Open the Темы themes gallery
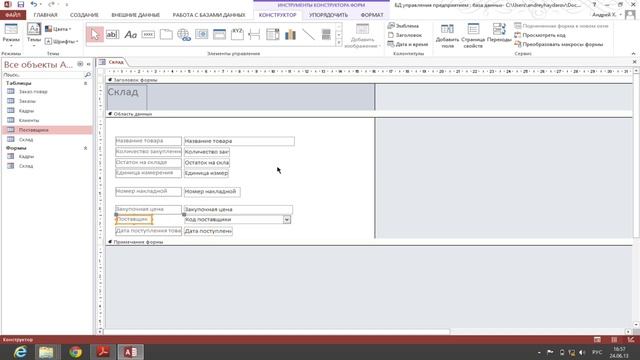 (34, 35)
